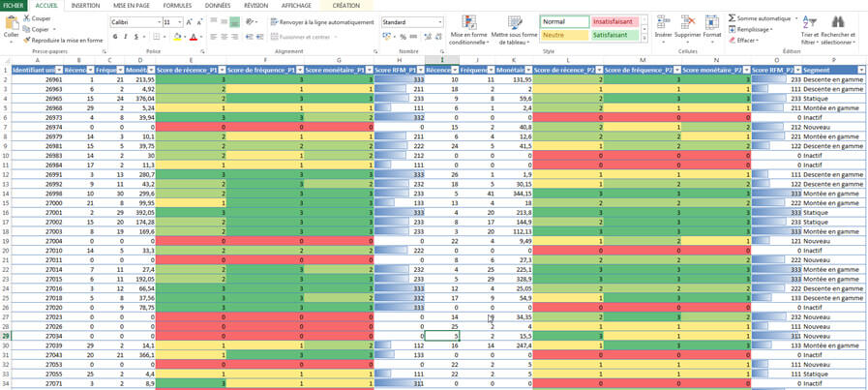Apply the Neutre cell style
This screenshot has width=868, height=390.
pos(564,35)
